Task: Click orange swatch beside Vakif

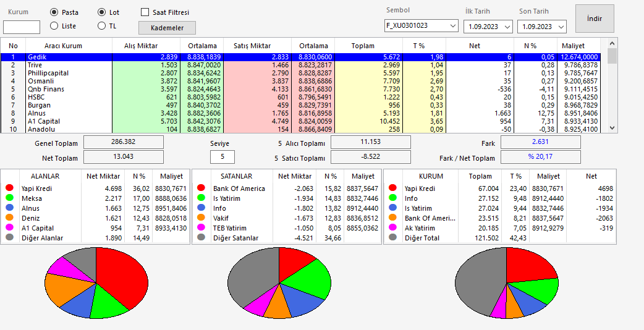Action: click(201, 218)
